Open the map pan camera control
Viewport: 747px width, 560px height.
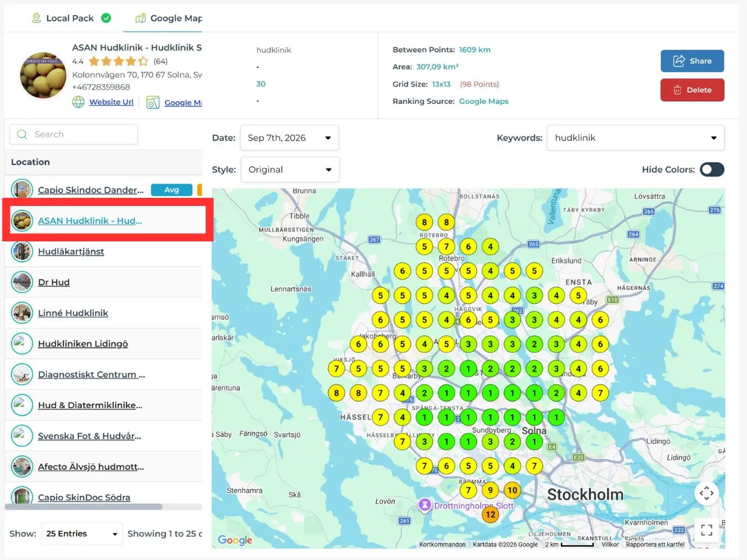(x=707, y=494)
